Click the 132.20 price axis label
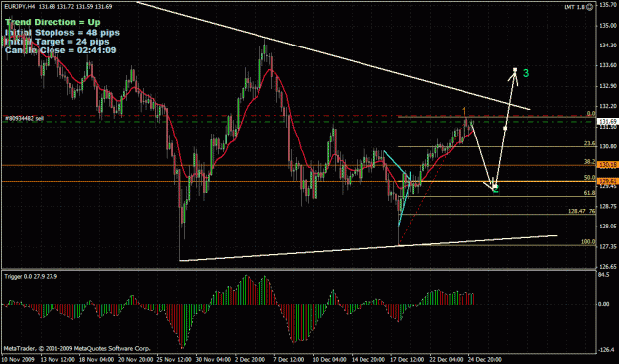 click(608, 106)
